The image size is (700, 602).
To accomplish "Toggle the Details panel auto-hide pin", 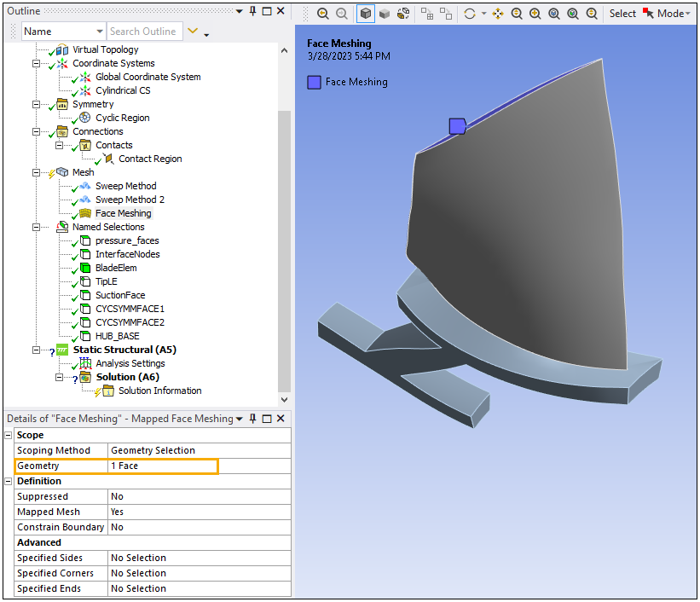I will [x=252, y=419].
